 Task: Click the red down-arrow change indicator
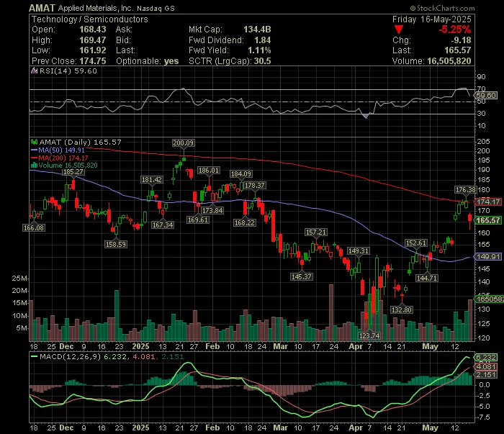point(399,30)
